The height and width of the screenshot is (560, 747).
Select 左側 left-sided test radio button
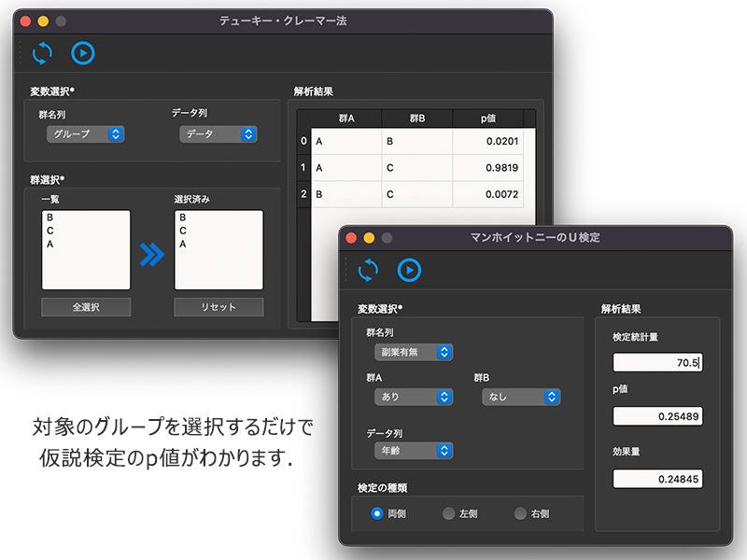(x=449, y=513)
